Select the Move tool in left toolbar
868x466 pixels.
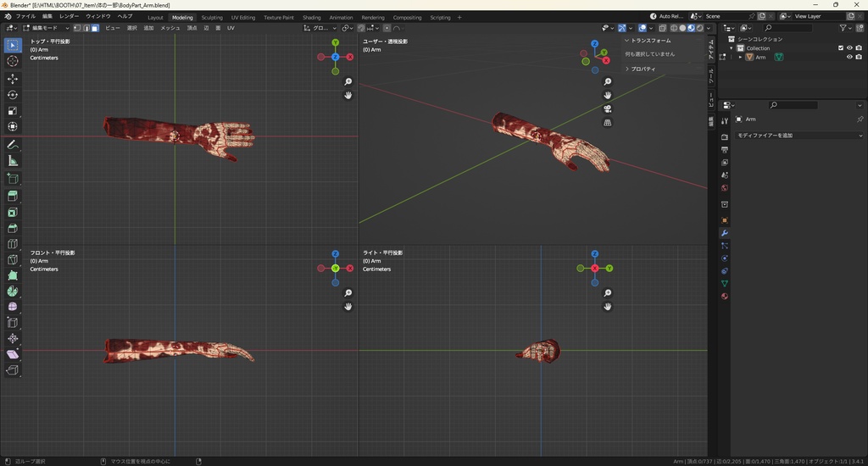point(13,78)
